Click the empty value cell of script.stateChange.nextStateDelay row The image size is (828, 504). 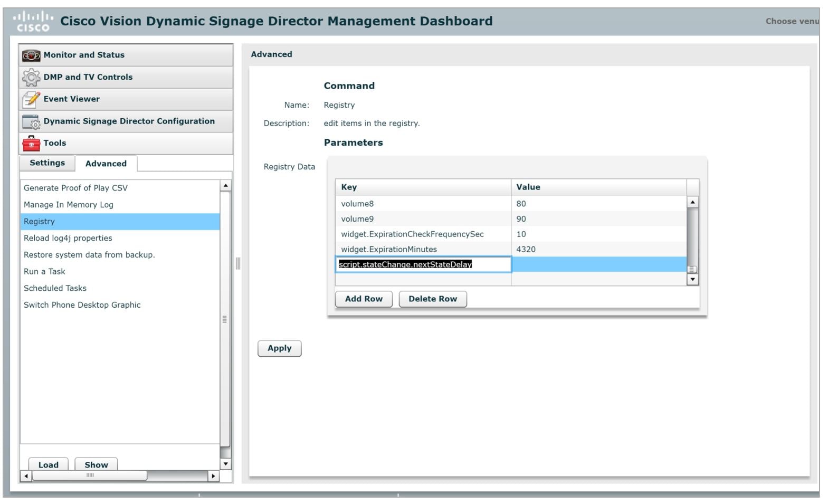pyautogui.click(x=599, y=264)
